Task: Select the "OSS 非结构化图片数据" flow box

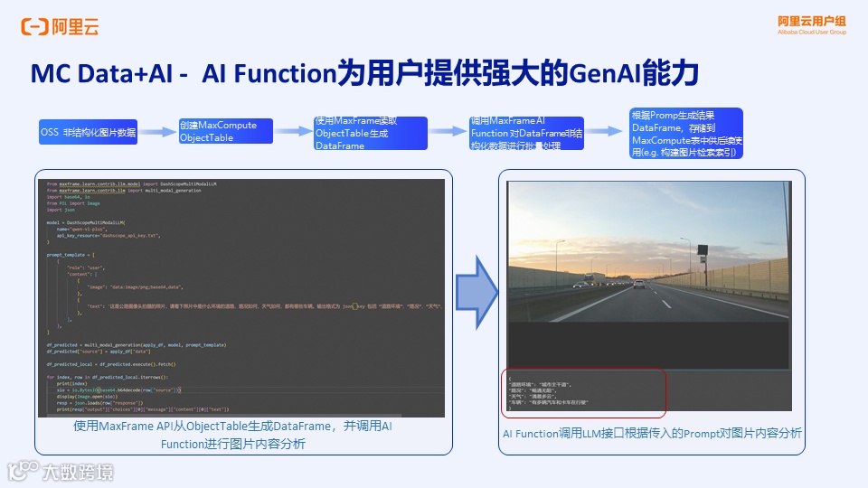Action: (88, 132)
